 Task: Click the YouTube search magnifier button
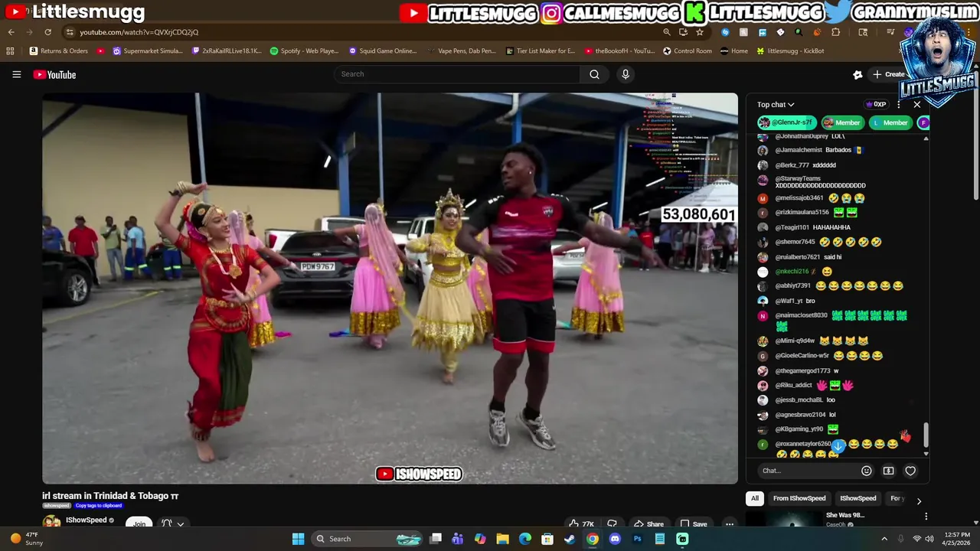coord(594,74)
